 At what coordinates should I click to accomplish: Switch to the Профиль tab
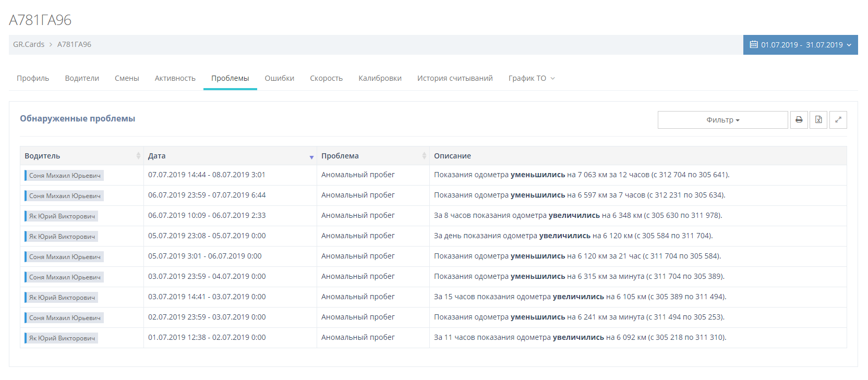pyautogui.click(x=33, y=78)
